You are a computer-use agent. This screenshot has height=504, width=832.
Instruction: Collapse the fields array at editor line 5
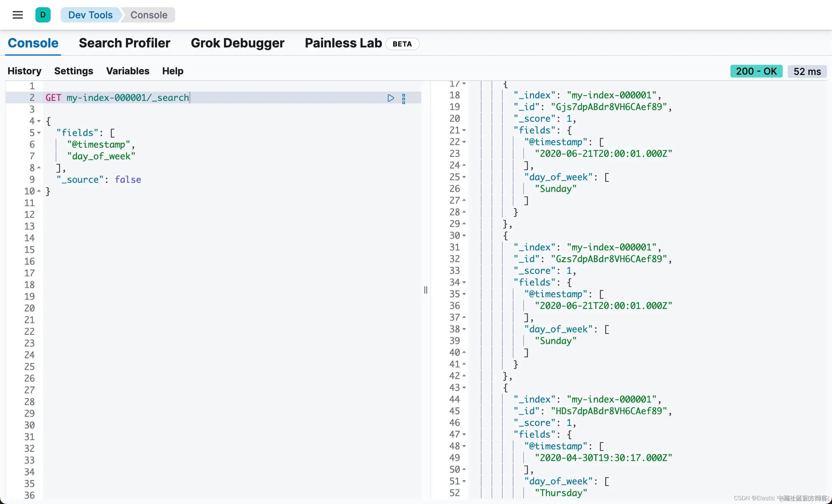tap(39, 133)
